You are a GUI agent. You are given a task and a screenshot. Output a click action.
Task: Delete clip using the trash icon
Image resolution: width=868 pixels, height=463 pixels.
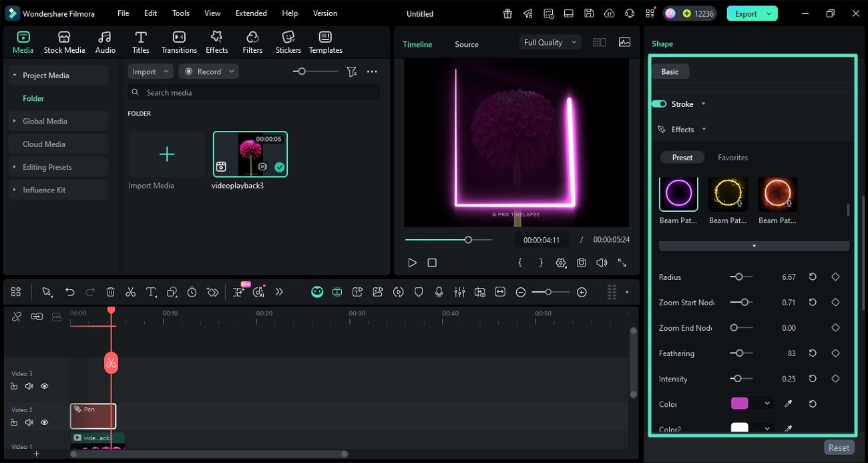(110, 292)
